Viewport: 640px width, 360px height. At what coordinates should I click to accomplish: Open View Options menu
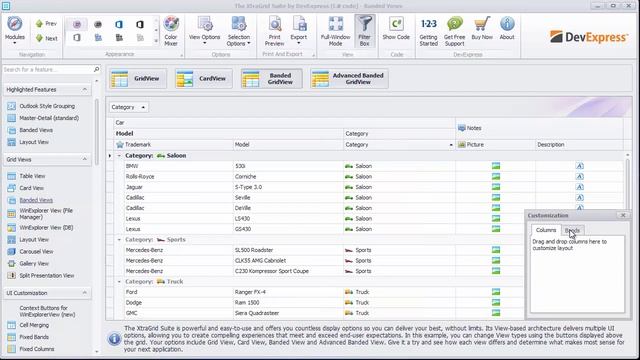pyautogui.click(x=204, y=31)
